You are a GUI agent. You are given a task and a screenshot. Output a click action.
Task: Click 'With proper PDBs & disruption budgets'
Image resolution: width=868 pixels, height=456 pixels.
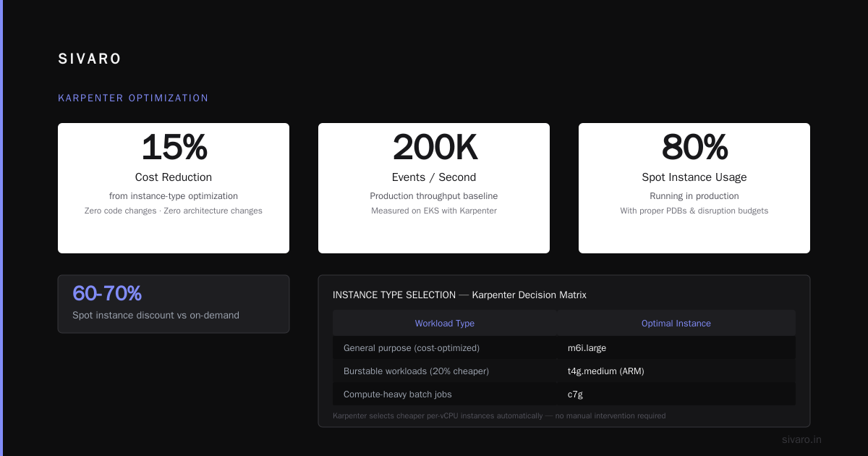(694, 211)
